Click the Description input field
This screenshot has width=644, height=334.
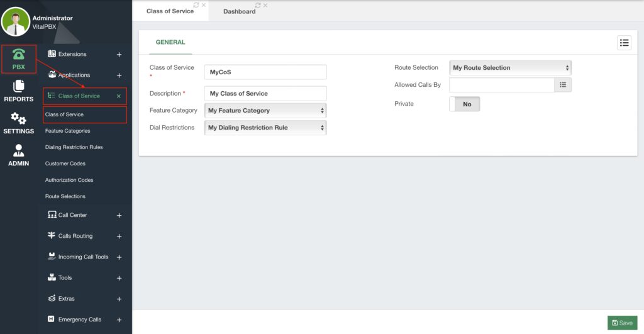pyautogui.click(x=265, y=94)
